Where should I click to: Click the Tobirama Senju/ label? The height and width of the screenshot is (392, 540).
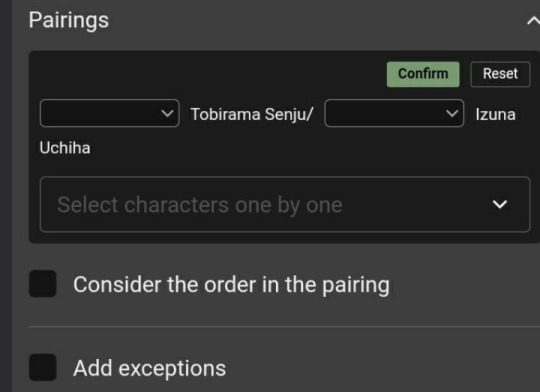click(252, 115)
